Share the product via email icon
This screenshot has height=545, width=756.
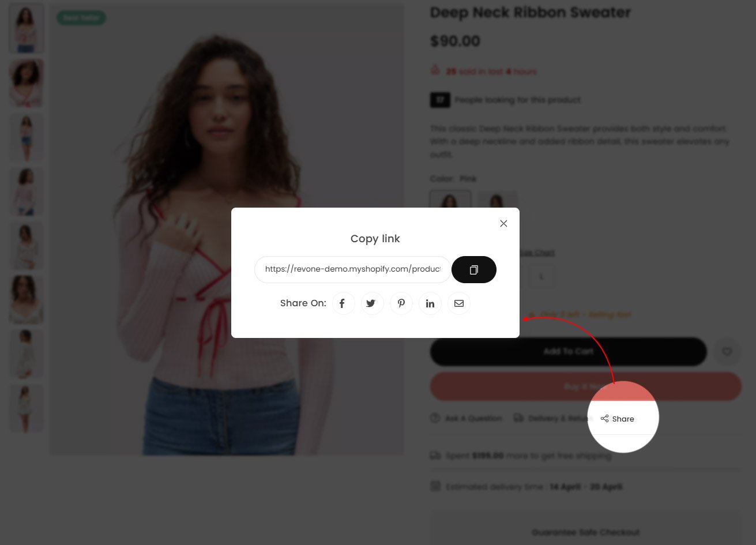pyautogui.click(x=458, y=303)
